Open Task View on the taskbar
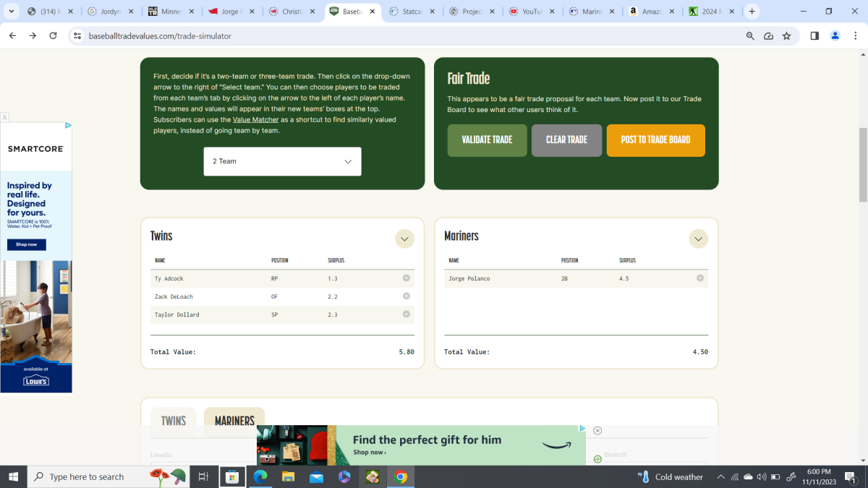 tap(203, 476)
